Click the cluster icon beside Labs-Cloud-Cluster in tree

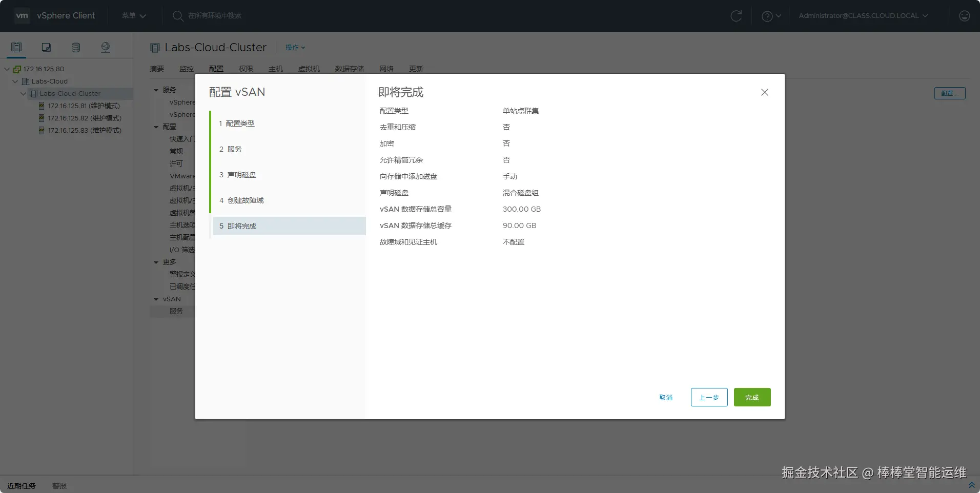pyautogui.click(x=34, y=94)
